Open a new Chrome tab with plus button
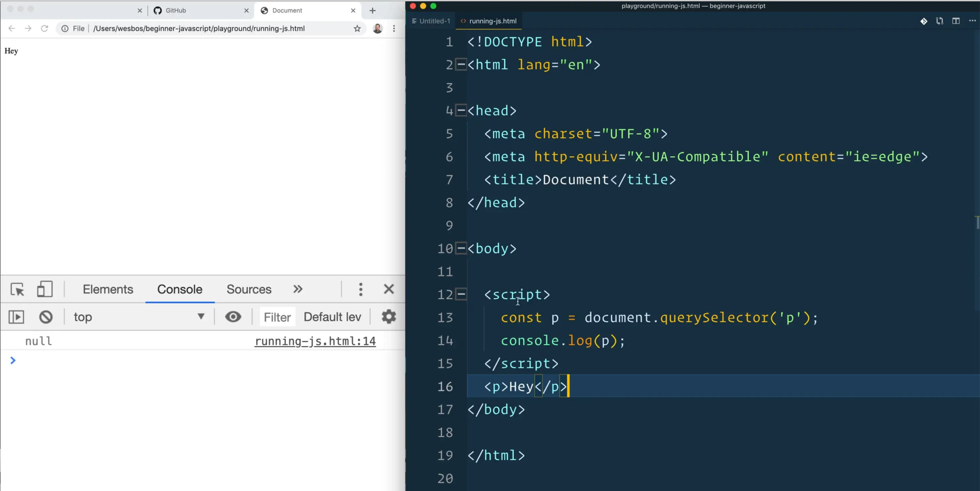980x491 pixels. tap(372, 11)
